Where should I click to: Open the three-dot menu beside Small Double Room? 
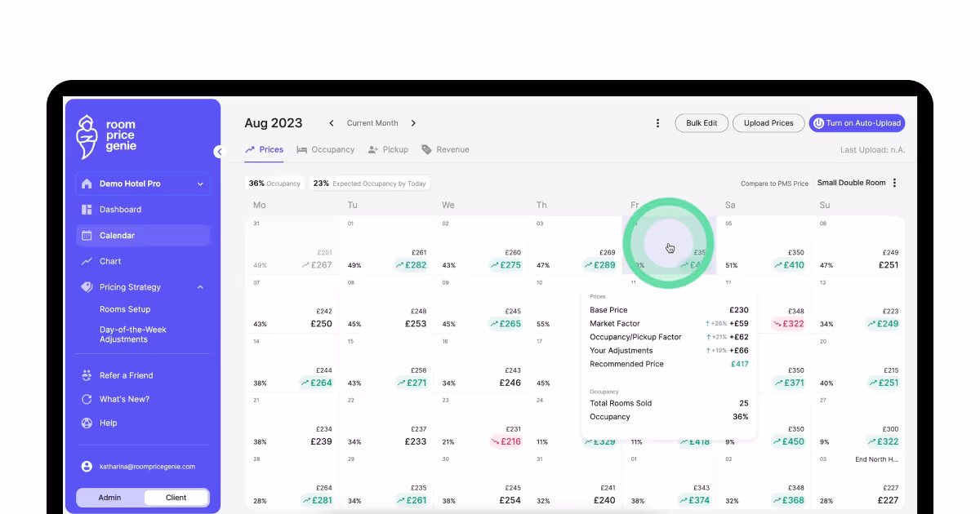point(895,183)
